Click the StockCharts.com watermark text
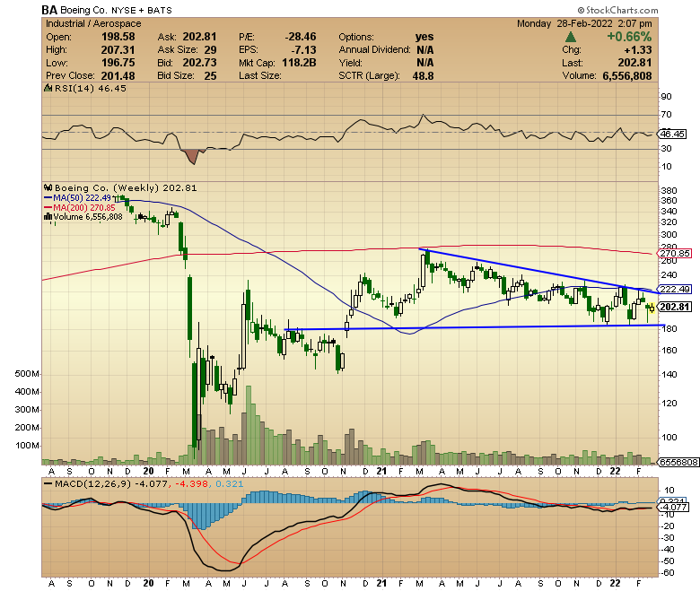Screen dimensions: 700x591 point(617,10)
